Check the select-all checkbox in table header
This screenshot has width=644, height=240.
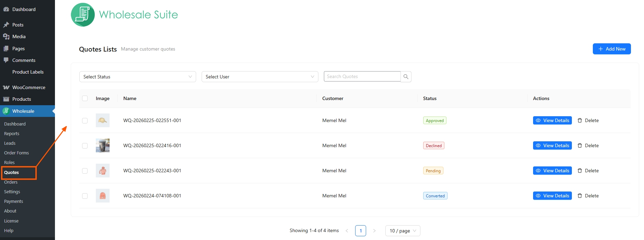[x=85, y=98]
